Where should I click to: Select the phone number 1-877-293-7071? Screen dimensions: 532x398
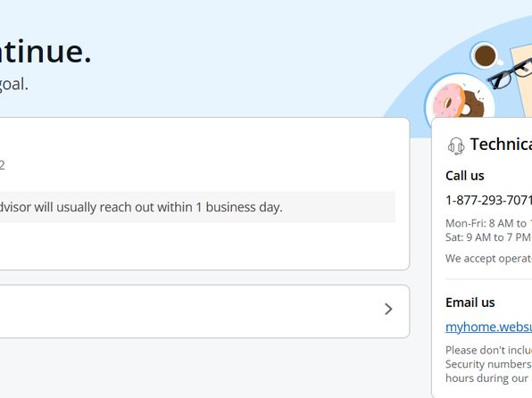(488, 200)
